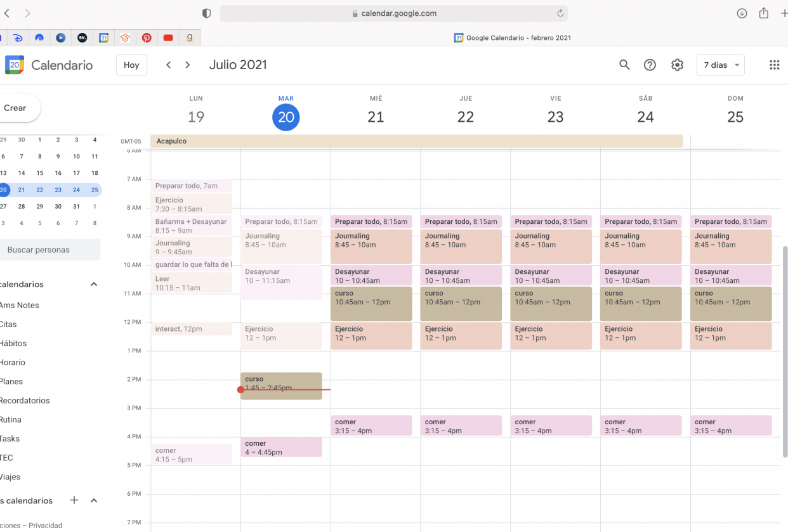Open the calendar settings gear
Viewport: 788px width, 532px height.
pyautogui.click(x=677, y=65)
